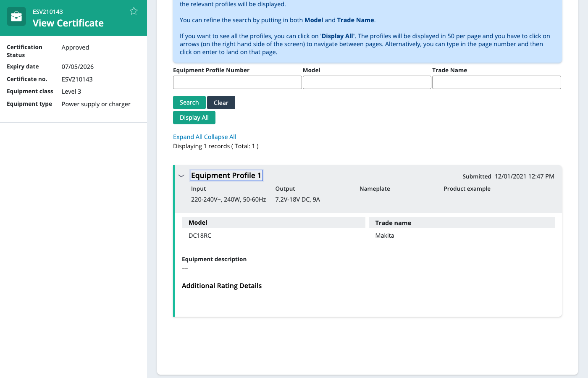Click the certificate briefcase icon

[x=16, y=17]
